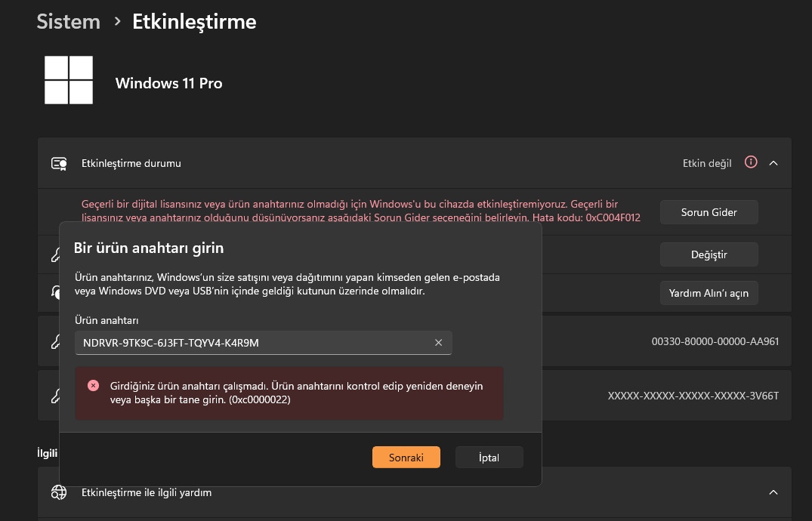This screenshot has width=812, height=521.
Task: Collapse the Etkinleştirme durumu section
Action: (x=773, y=163)
